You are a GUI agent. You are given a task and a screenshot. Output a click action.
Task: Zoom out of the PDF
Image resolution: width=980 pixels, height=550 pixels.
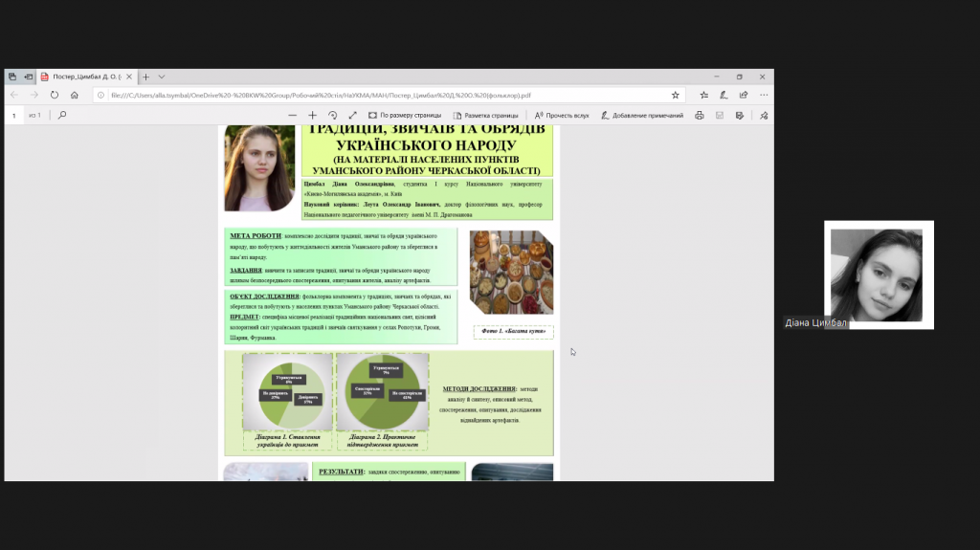[x=293, y=115]
